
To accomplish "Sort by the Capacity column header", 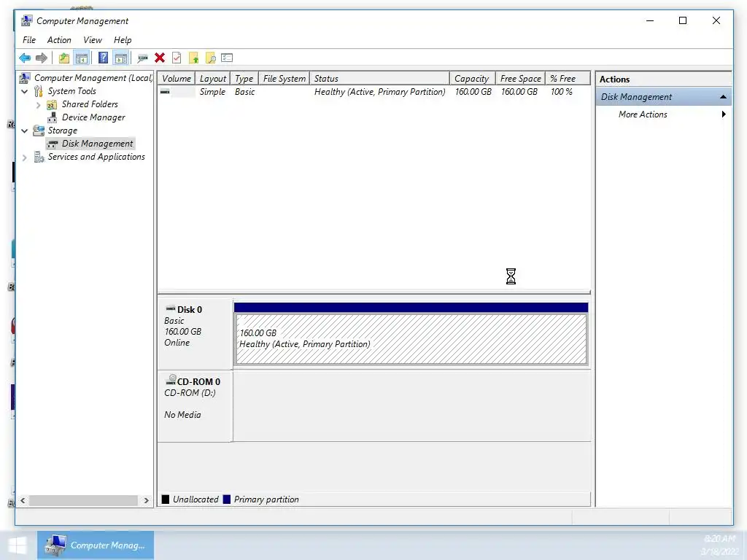I will coord(472,79).
